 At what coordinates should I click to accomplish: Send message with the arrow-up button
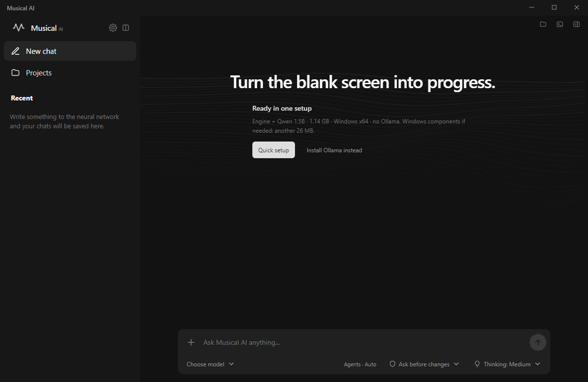coord(538,342)
